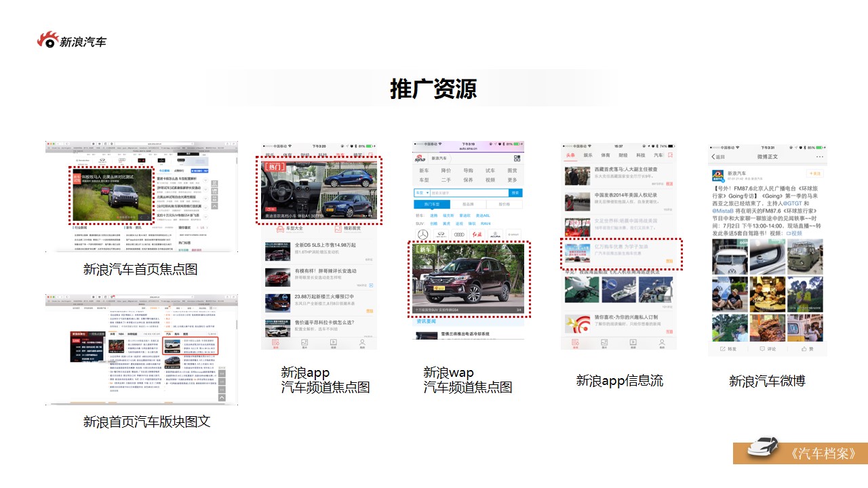Viewport: 868px width, 488px height.
Task: Select the Mercedes-Benz brand logo
Action: click(x=422, y=235)
